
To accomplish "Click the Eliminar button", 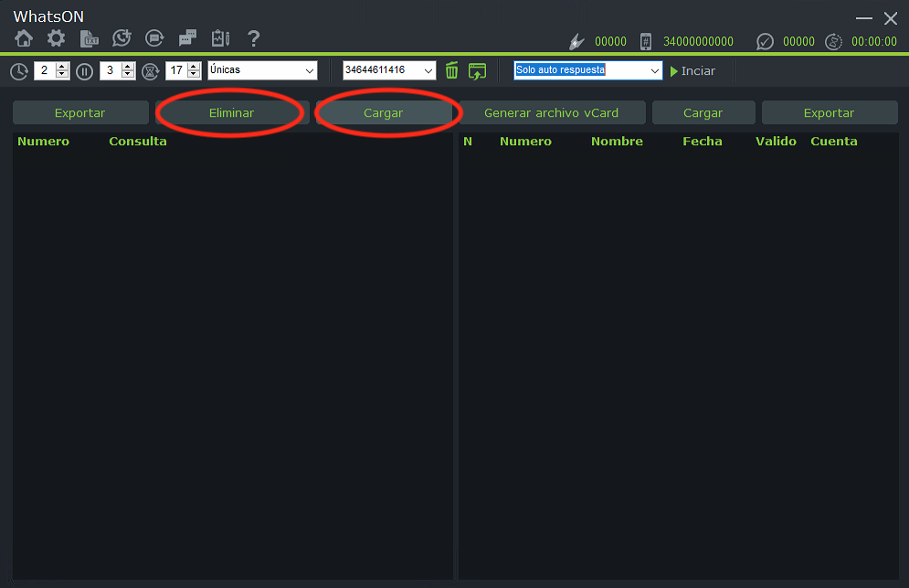I will (x=231, y=113).
